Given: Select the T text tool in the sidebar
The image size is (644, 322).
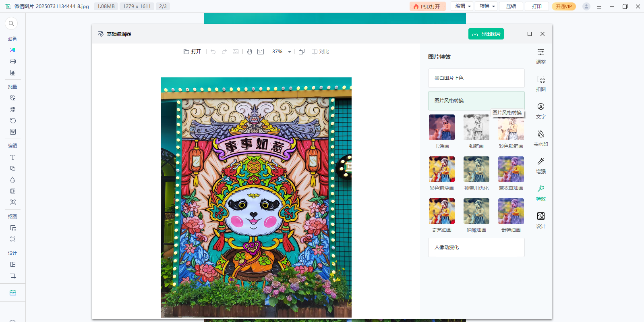Looking at the screenshot, I should tap(13, 157).
